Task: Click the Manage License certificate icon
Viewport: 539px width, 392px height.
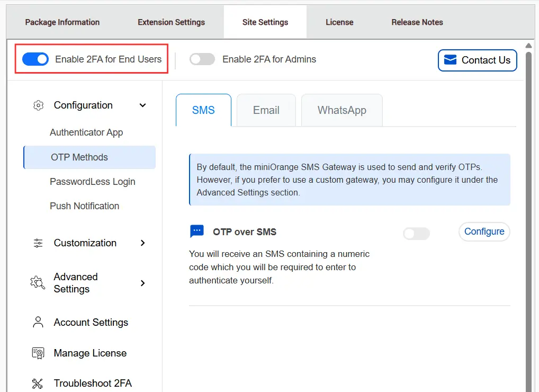Action: (38, 353)
